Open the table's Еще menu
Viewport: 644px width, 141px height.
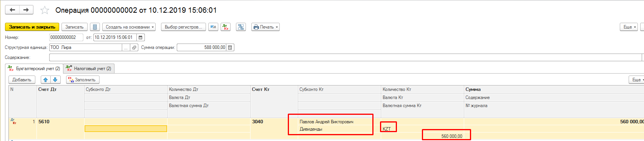637,80
